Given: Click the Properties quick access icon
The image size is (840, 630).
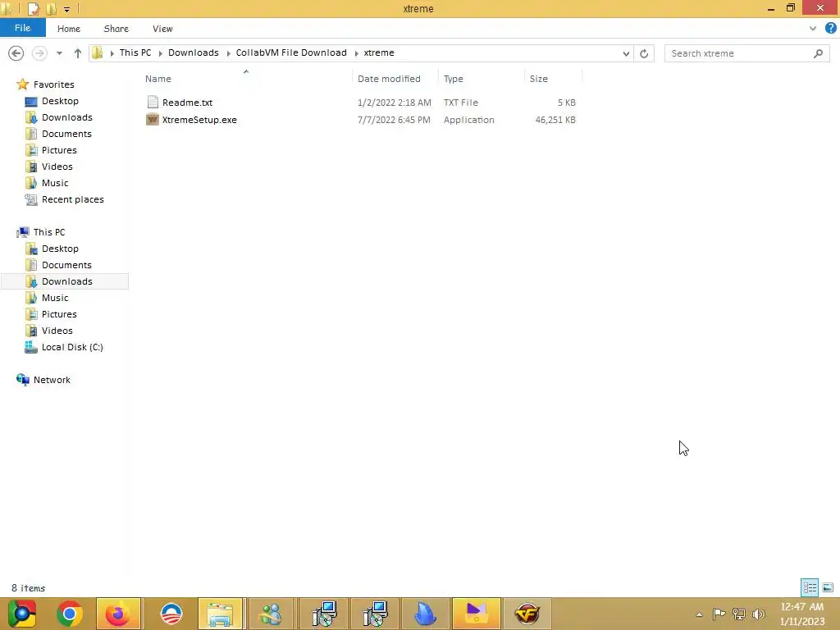Looking at the screenshot, I should [x=33, y=8].
